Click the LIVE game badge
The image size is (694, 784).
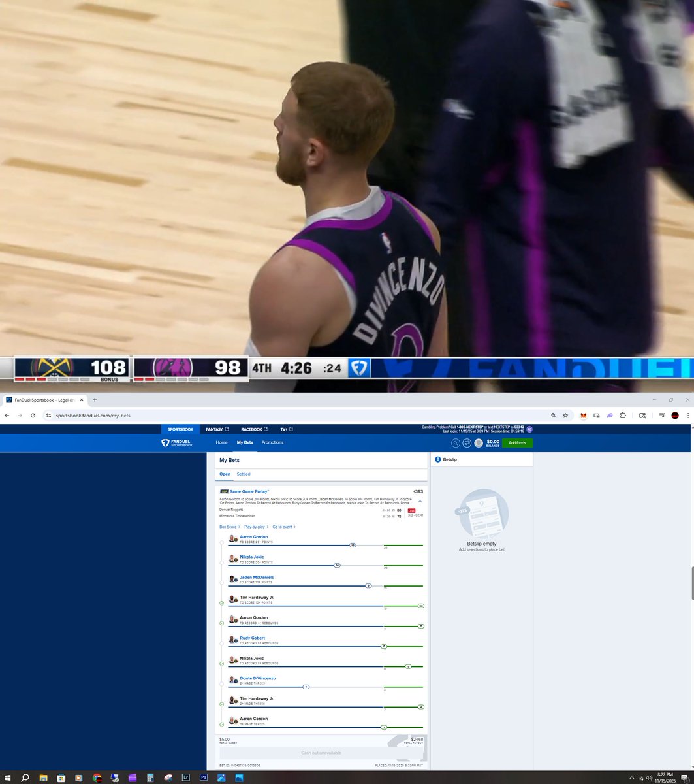[x=411, y=510]
